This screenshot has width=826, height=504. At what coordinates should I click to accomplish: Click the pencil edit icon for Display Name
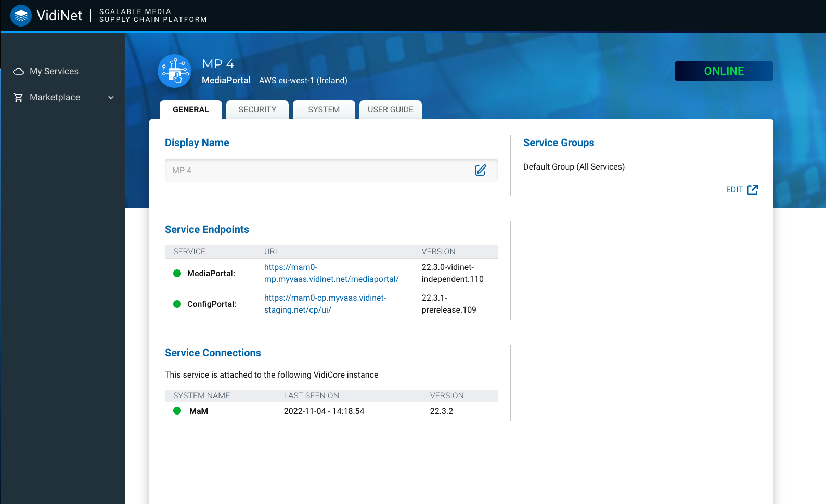click(480, 170)
